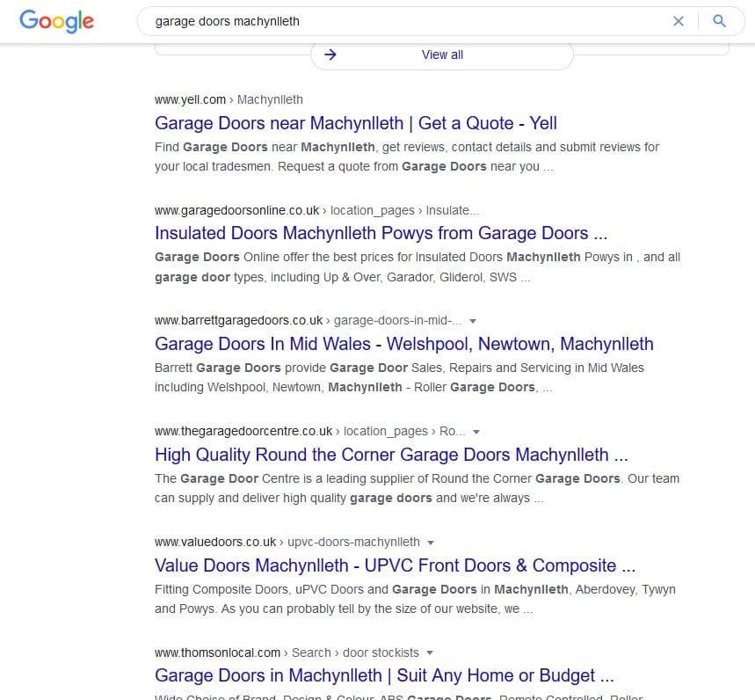
Task: Expand dropdown arrow beside thomsonlocal.com URL
Action: 429,653
